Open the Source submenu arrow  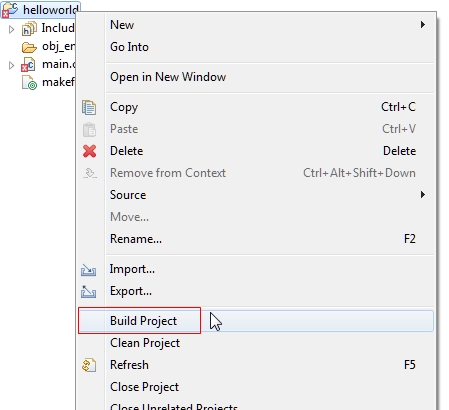[423, 195]
